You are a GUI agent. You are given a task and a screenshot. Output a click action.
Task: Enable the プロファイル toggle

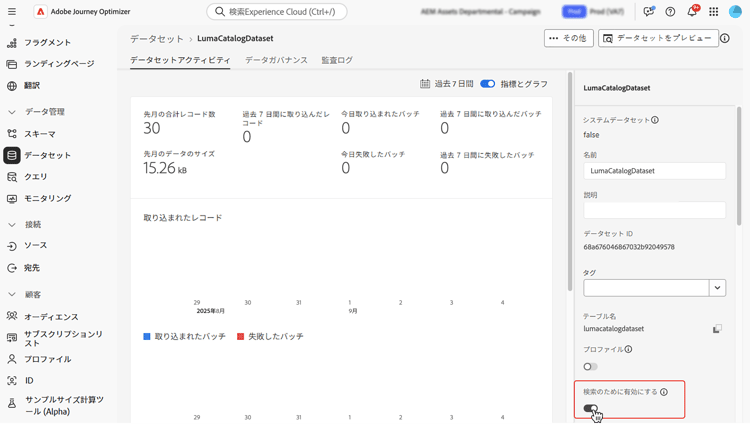(590, 367)
